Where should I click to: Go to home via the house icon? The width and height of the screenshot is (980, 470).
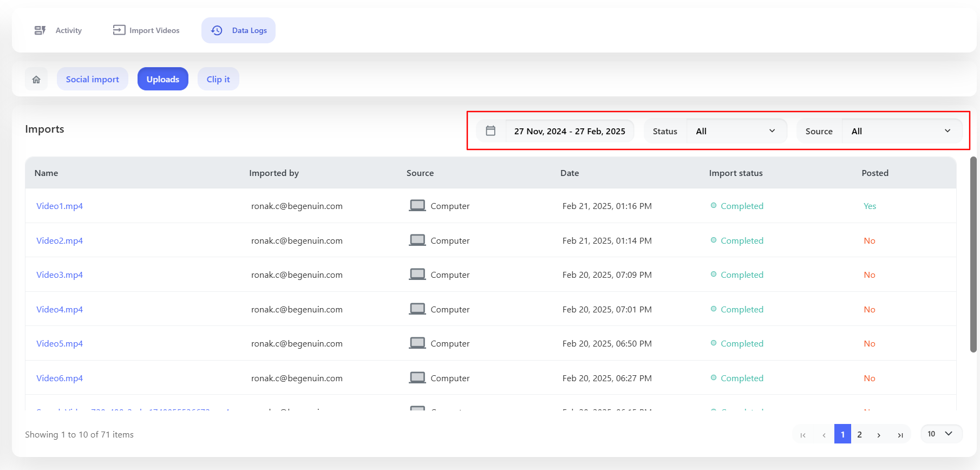coord(36,80)
